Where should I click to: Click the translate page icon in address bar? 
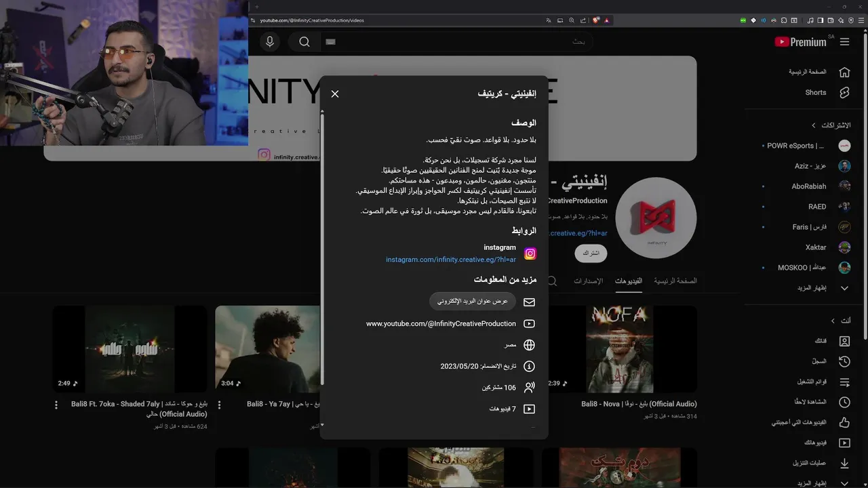coord(549,20)
